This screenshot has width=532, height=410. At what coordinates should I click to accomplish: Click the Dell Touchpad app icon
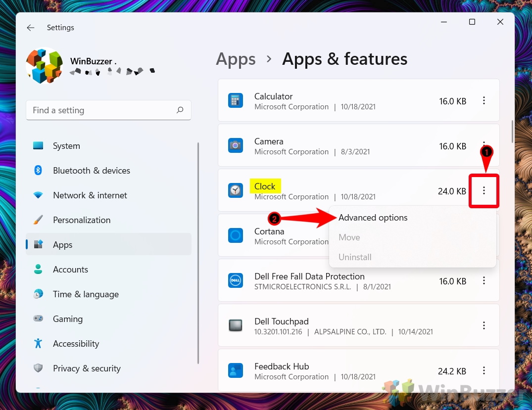tap(236, 325)
